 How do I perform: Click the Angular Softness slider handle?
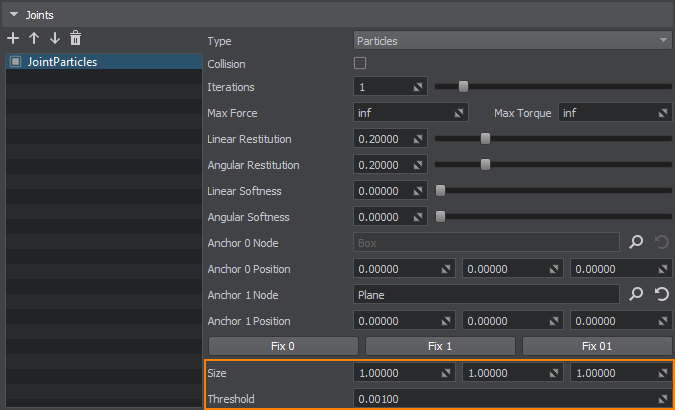[440, 216]
